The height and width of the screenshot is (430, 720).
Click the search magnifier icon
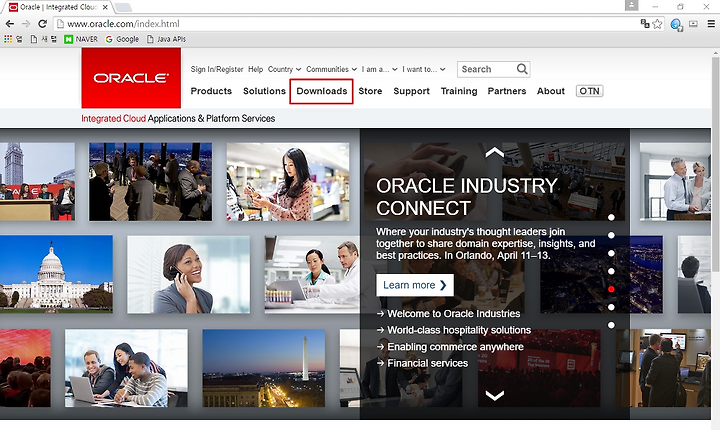pos(522,69)
